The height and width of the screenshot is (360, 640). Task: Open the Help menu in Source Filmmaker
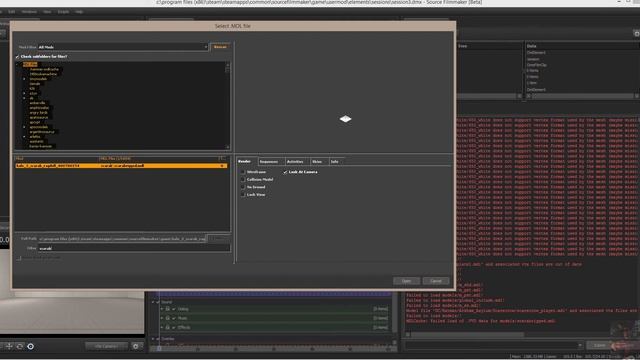[79, 12]
